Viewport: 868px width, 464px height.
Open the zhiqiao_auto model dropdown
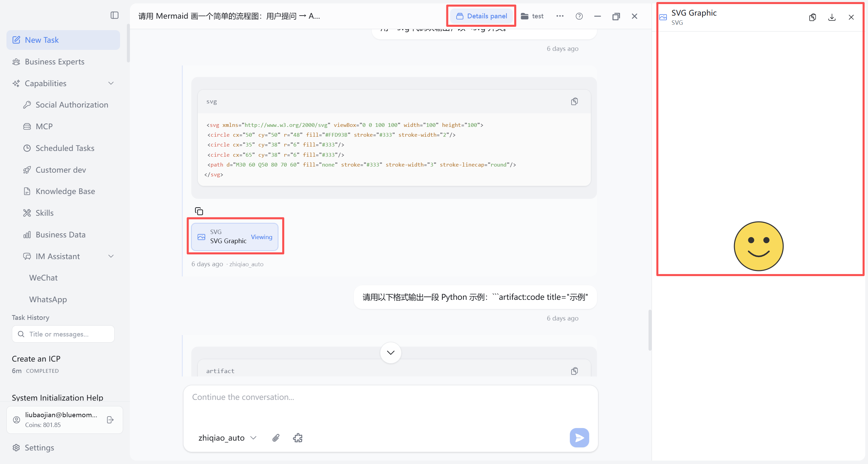point(227,438)
